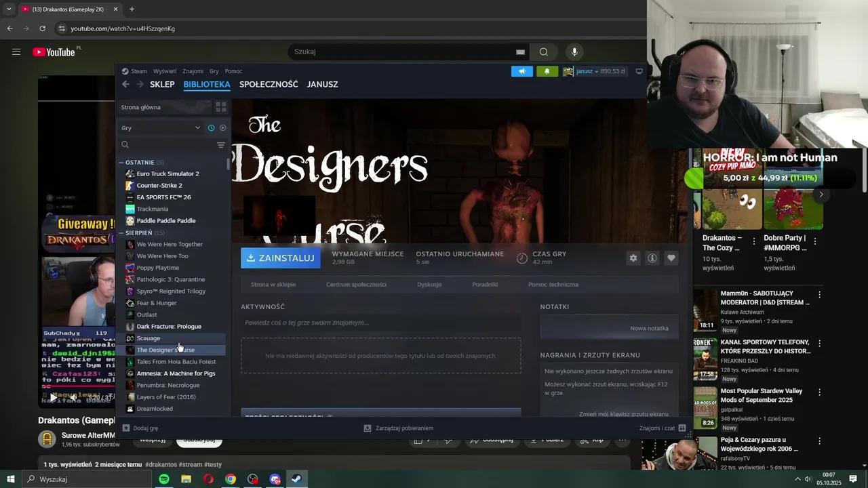Click ZAINSTALUJ install button
Image resolution: width=868 pixels, height=488 pixels.
click(x=281, y=258)
